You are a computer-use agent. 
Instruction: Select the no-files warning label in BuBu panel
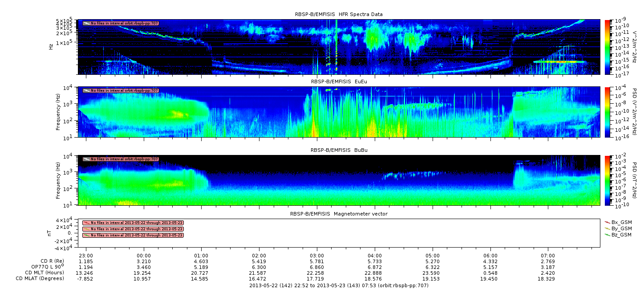pos(124,159)
